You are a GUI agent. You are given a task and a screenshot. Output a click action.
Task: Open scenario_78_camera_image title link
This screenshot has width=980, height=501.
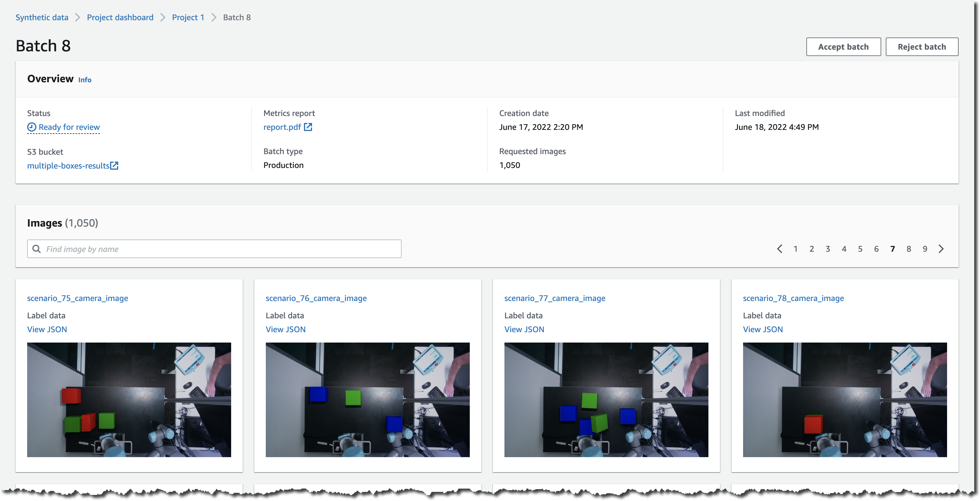pos(793,298)
